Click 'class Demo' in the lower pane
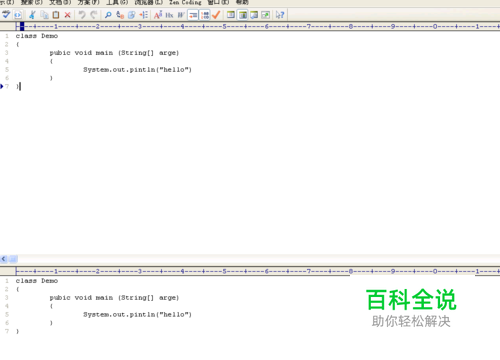Screen dimensions: 500x360 click(x=37, y=281)
